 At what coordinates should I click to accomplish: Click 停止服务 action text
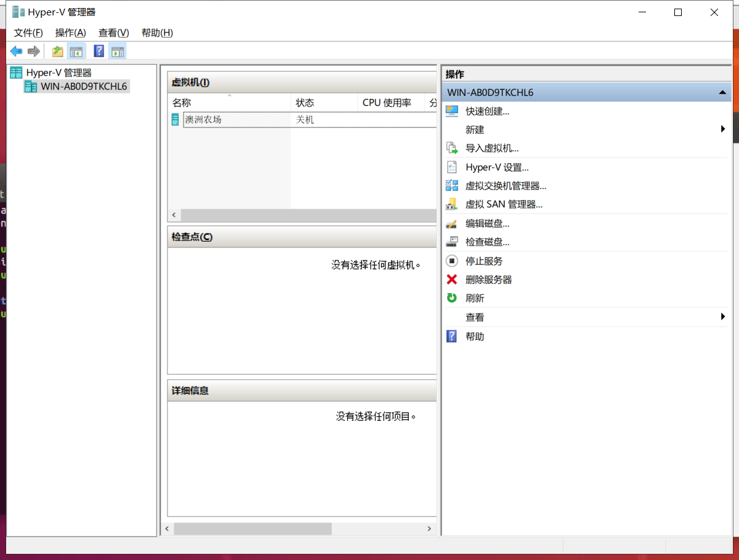(484, 261)
